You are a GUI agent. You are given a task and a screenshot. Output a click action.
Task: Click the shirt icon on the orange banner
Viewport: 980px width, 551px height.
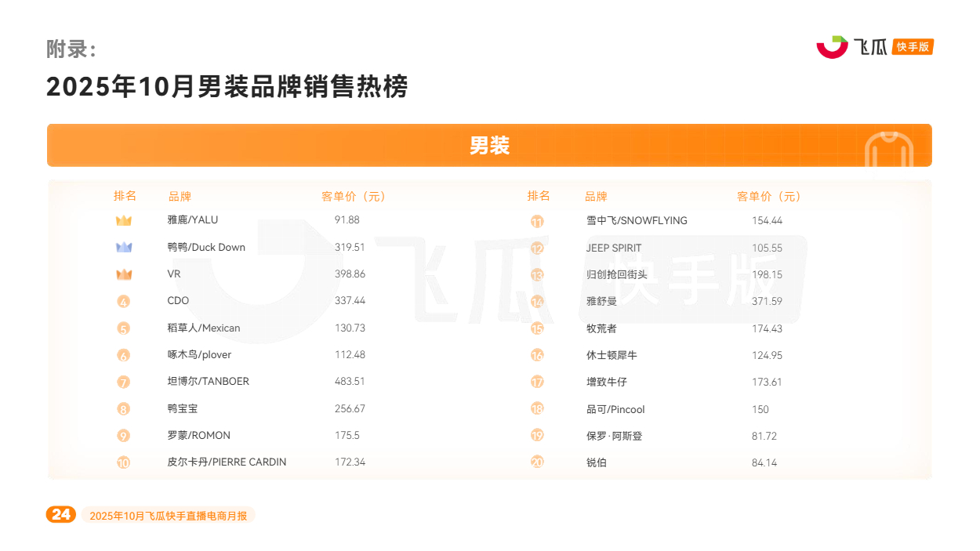click(x=889, y=149)
